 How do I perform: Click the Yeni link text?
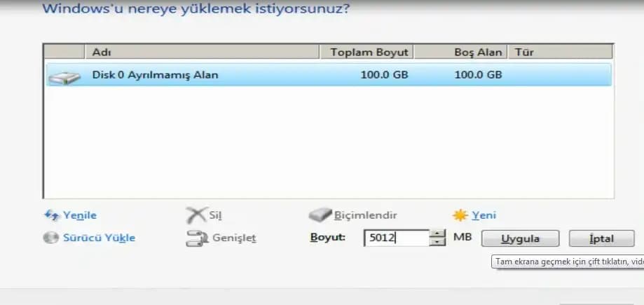[x=484, y=216]
